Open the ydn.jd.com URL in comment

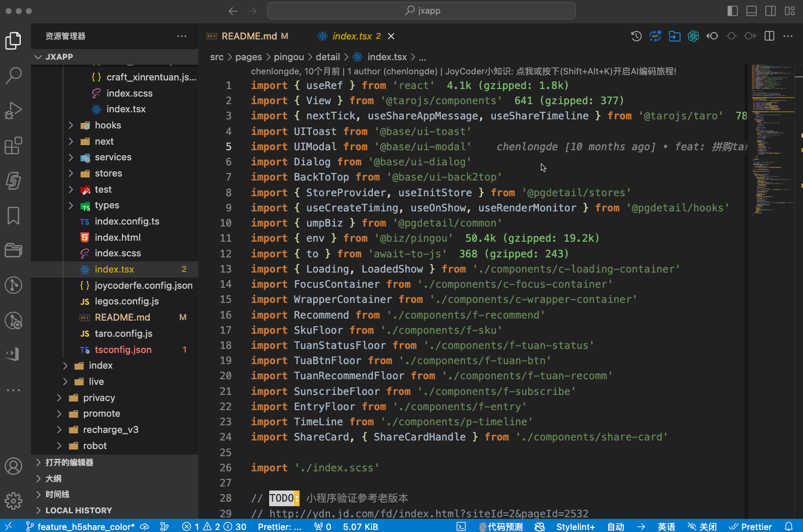pos(429,513)
